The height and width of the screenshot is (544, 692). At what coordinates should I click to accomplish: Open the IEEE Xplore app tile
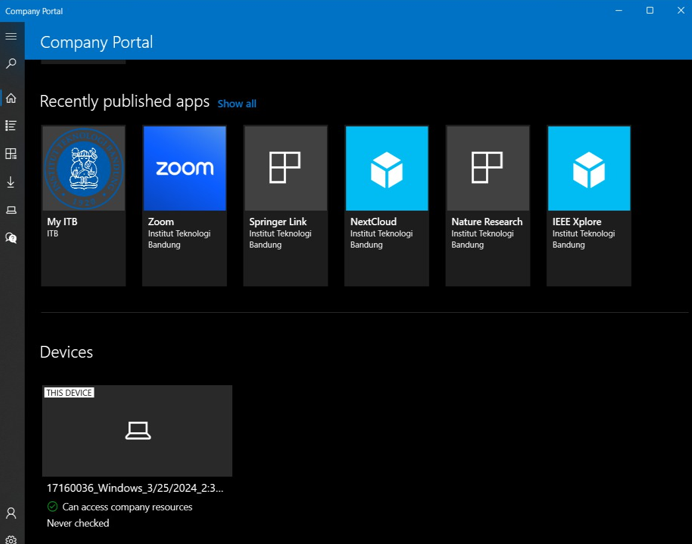point(589,205)
